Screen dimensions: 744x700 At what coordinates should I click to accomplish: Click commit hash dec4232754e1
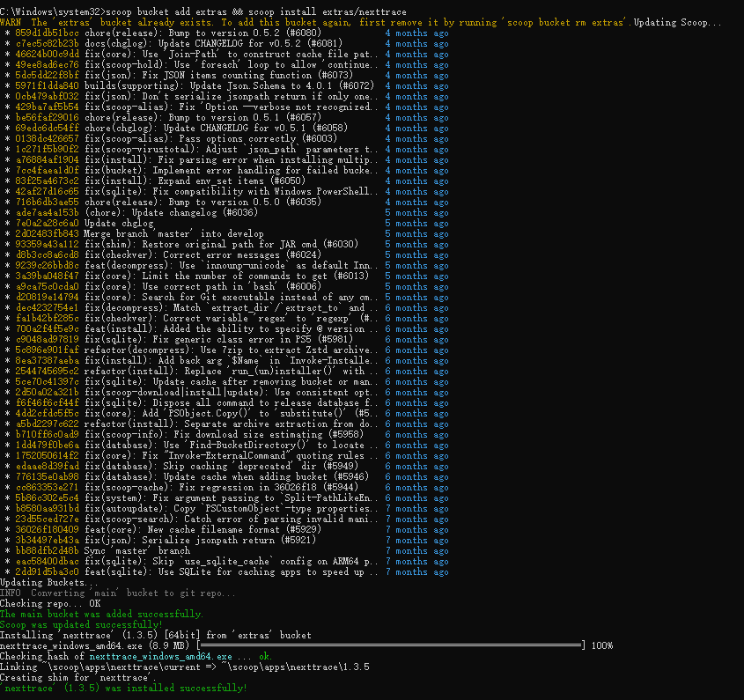[x=47, y=307]
